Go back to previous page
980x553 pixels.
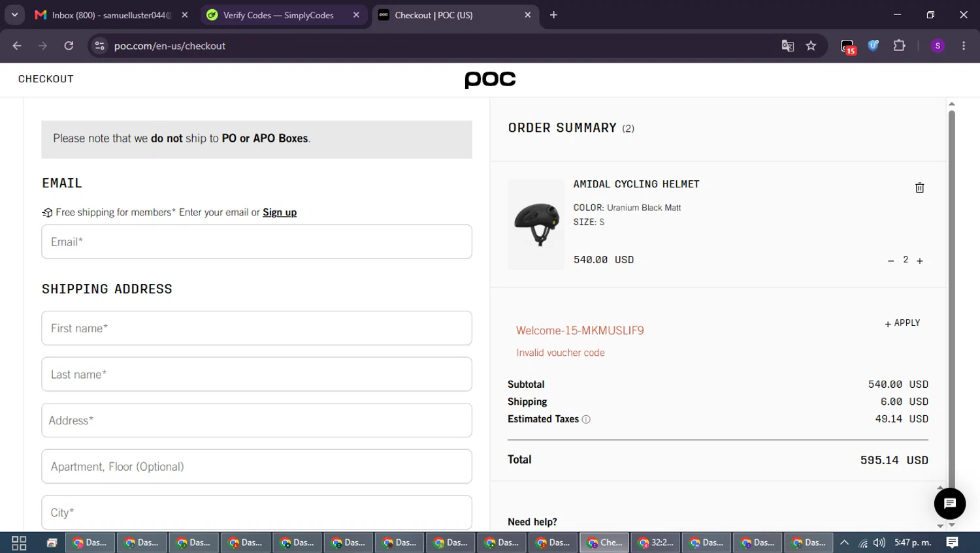point(17,46)
